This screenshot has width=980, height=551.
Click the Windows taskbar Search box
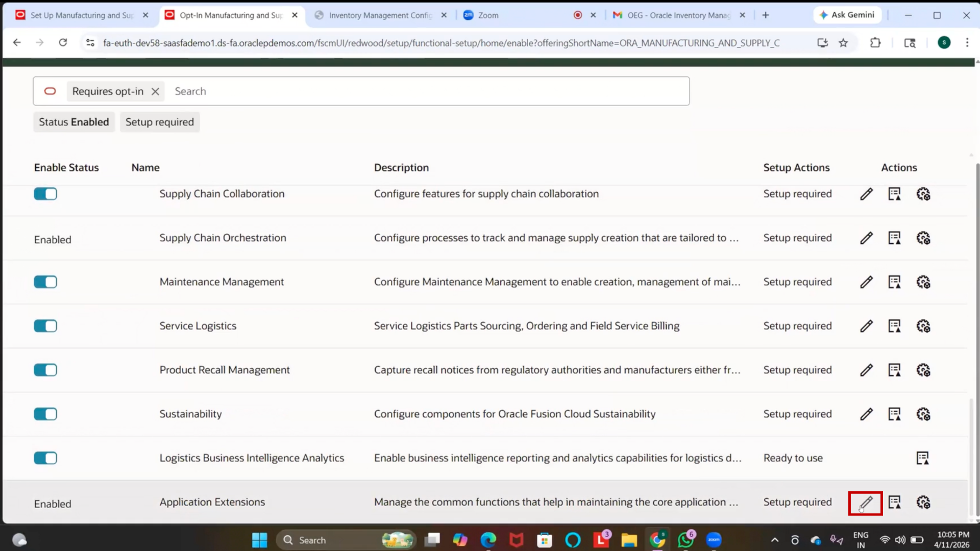click(346, 540)
